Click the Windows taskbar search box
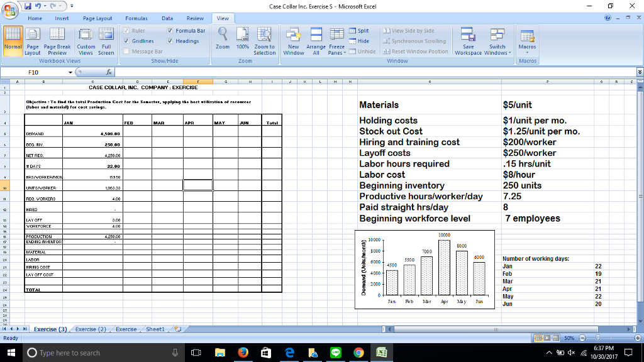This screenshot has height=362, width=644. 94,353
